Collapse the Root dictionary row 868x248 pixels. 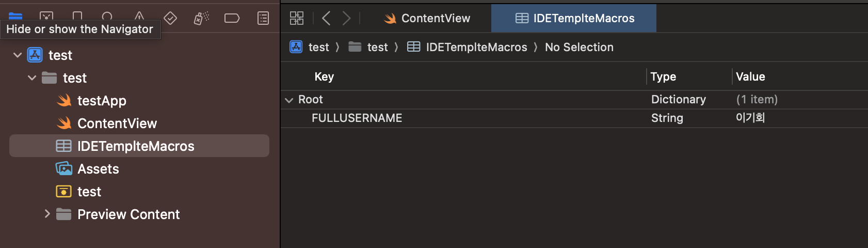(x=289, y=100)
